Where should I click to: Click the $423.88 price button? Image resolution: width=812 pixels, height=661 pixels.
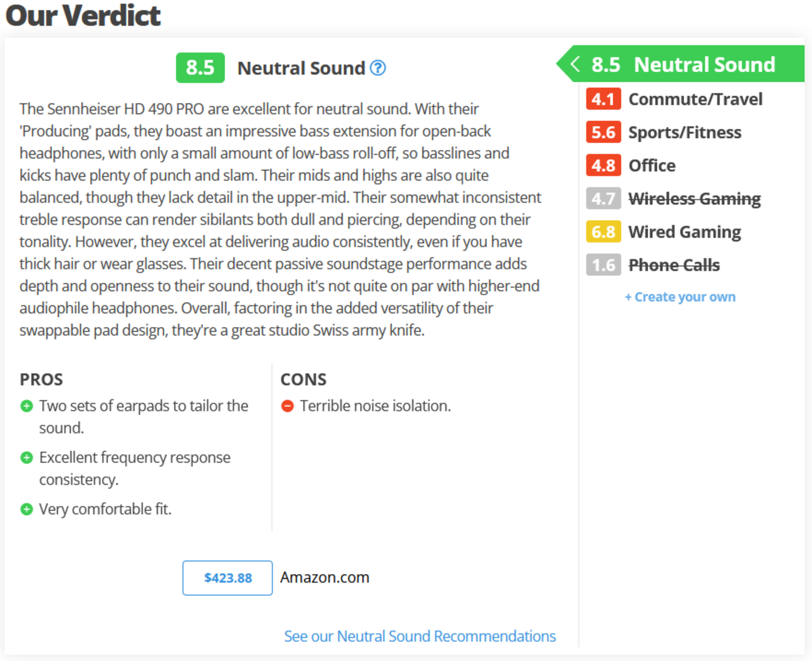click(227, 578)
